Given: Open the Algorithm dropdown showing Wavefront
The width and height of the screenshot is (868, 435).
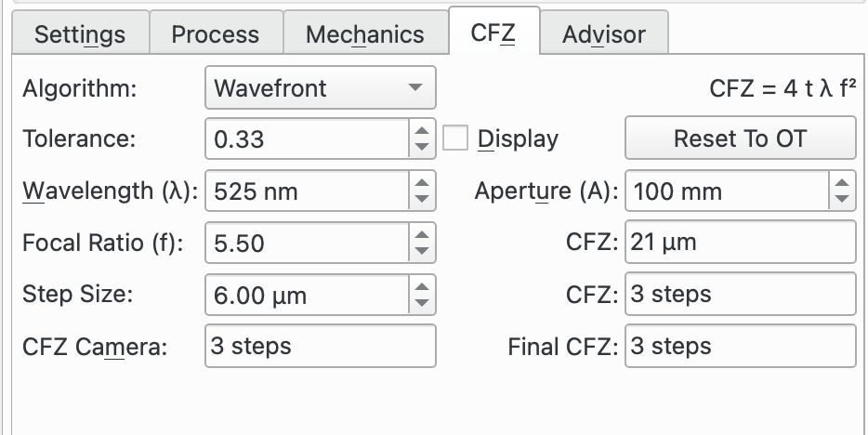Looking at the screenshot, I should [x=321, y=87].
